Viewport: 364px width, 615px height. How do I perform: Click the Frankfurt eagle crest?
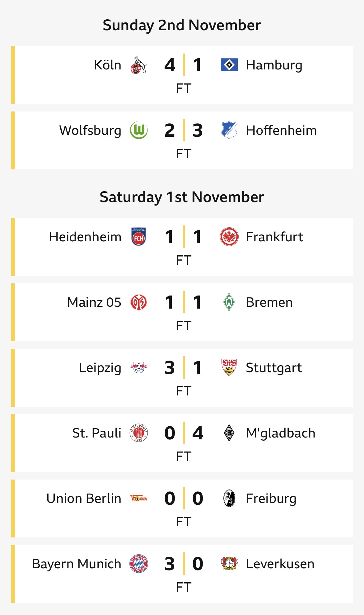click(229, 237)
